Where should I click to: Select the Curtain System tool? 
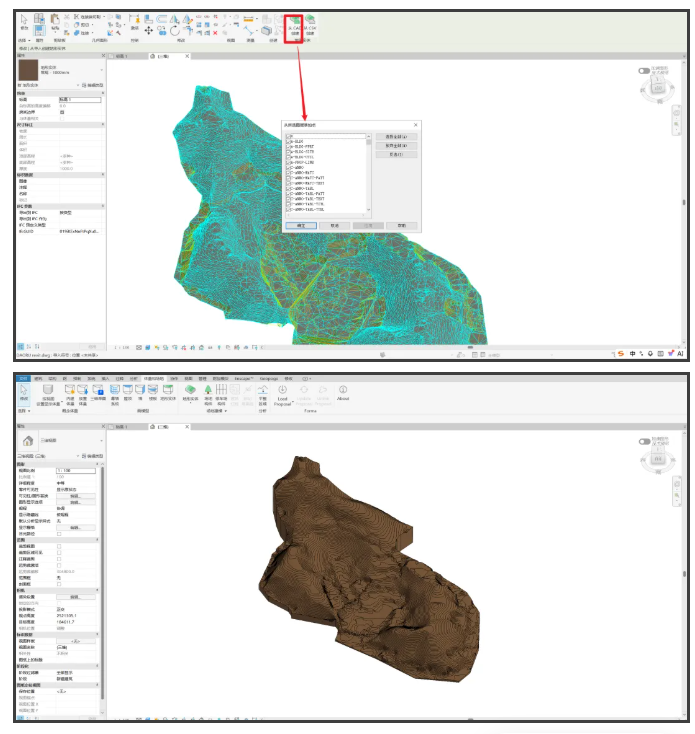tap(115, 394)
